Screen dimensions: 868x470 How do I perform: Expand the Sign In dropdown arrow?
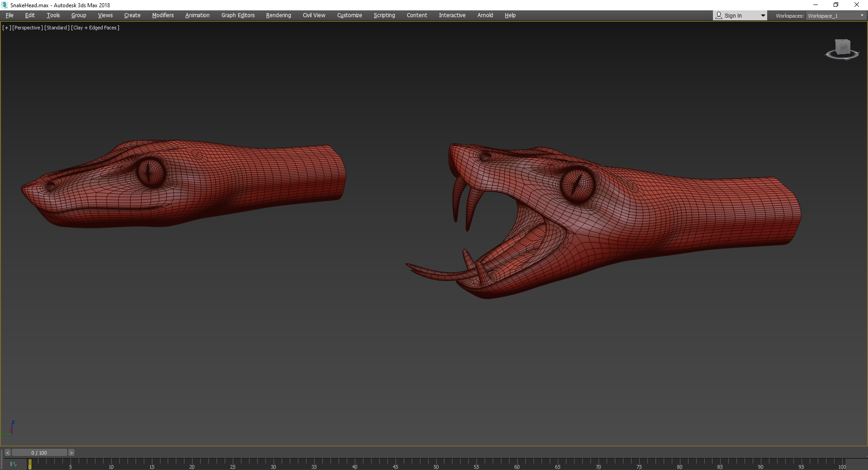763,15
